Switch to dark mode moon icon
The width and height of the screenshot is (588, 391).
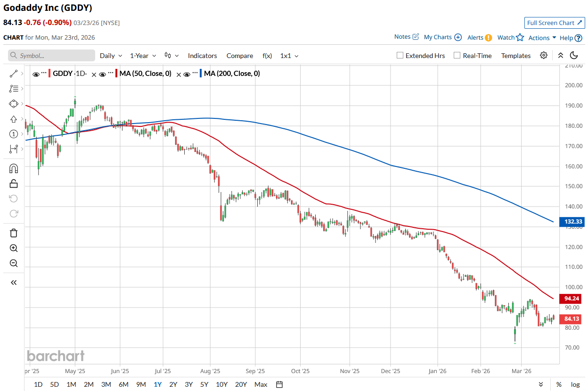pyautogui.click(x=574, y=55)
